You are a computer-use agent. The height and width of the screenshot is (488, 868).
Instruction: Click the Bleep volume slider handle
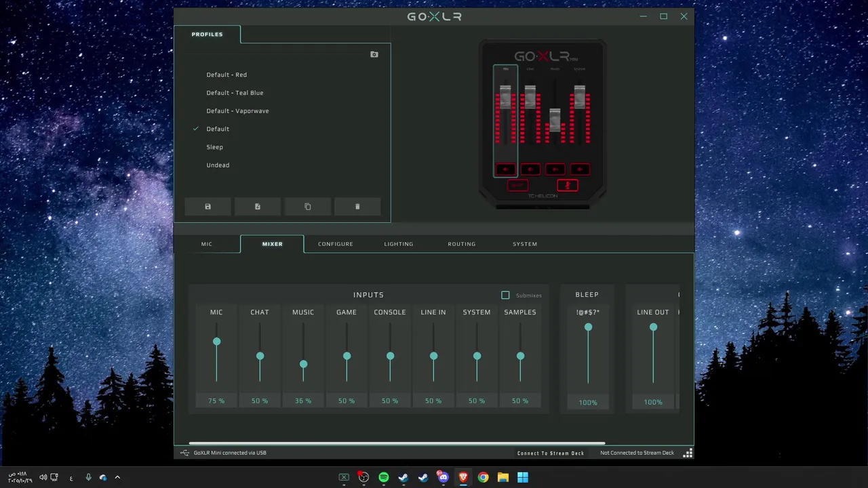tap(588, 327)
